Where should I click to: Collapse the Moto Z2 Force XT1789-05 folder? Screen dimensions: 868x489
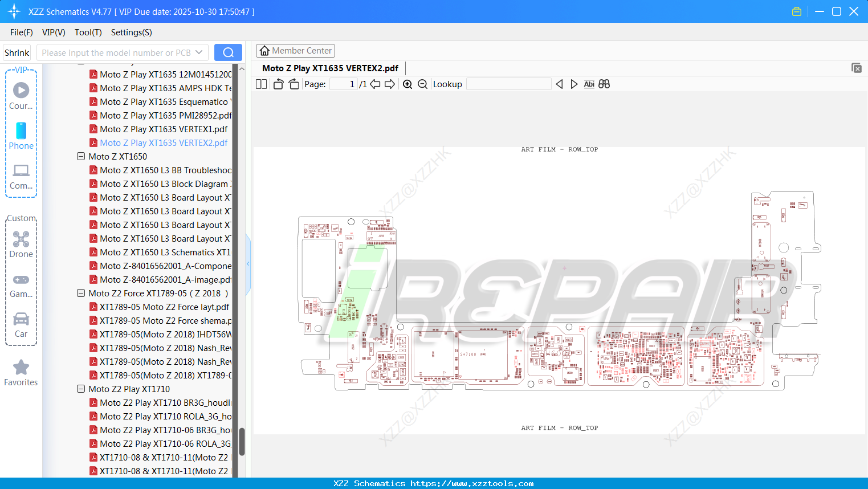(81, 293)
